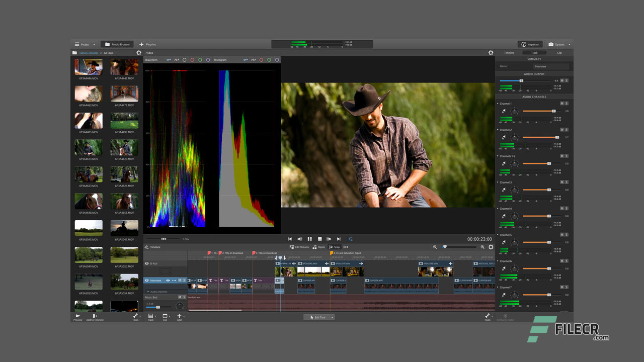
Task: Switch to the Timeline tab in Inspector
Action: 509,53
